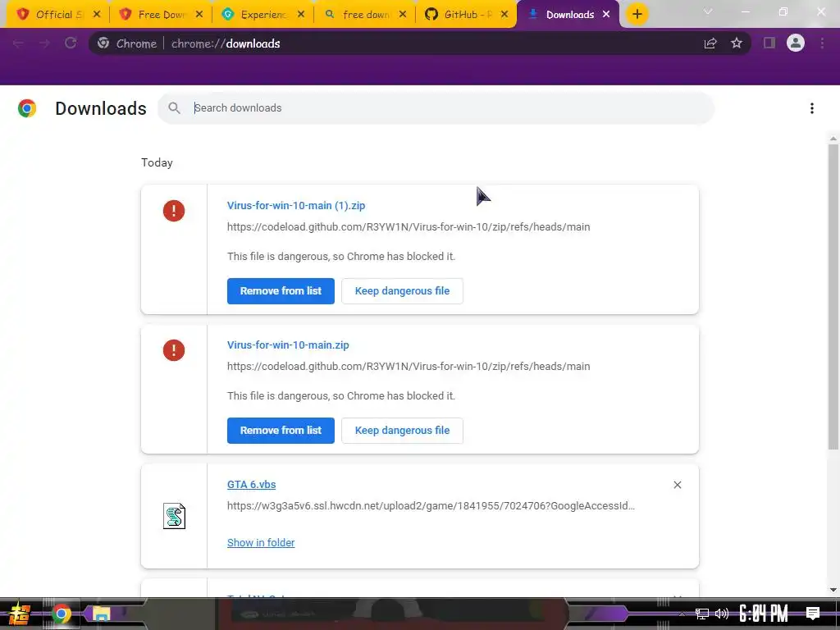Open the tab search chevron
This screenshot has height=630, width=840.
coord(708,11)
